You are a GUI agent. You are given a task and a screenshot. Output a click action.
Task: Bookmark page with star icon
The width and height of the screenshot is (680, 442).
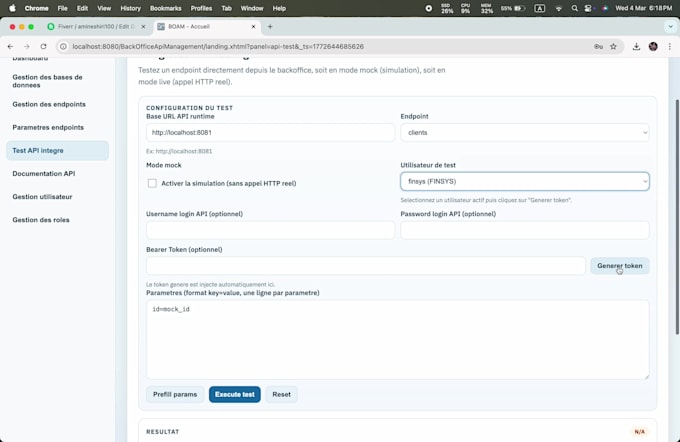[x=613, y=46]
